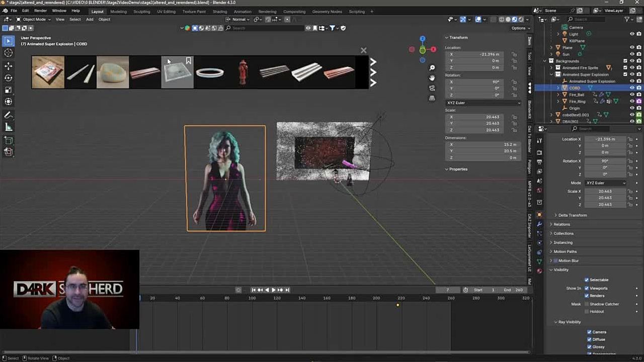The width and height of the screenshot is (644, 362).
Task: Click the Options button in viewport header
Action: click(520, 28)
